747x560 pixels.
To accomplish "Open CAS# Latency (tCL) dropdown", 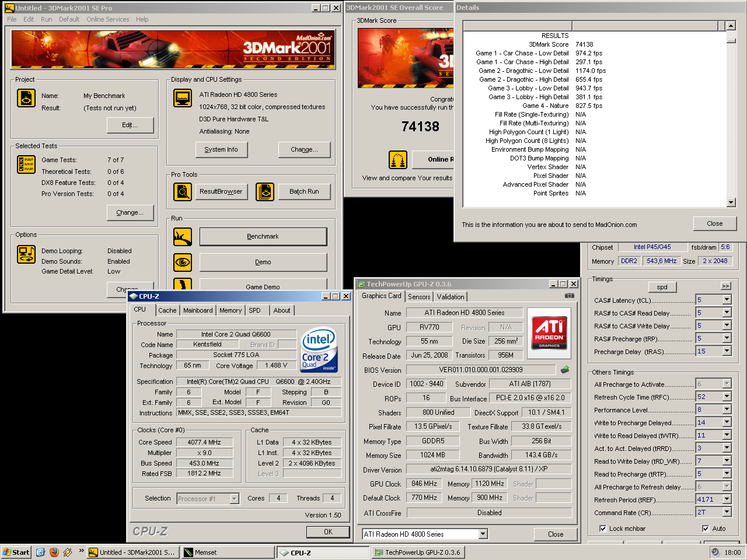I will point(727,300).
